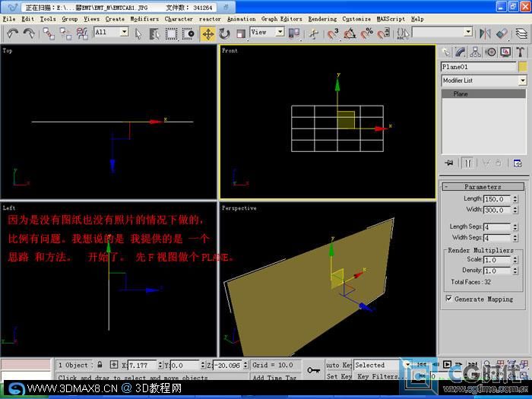The width and height of the screenshot is (532, 399).
Task: Open the Modifiers menu
Action: [x=144, y=19]
